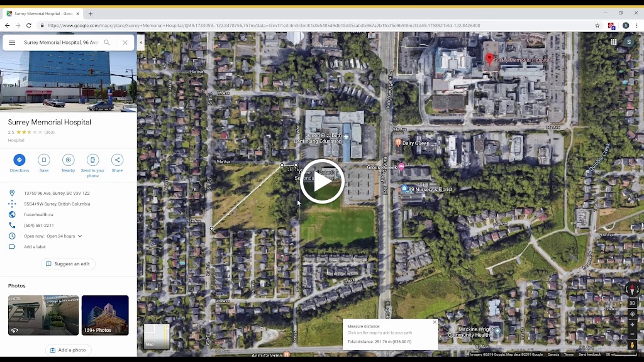
Task: Click Add a label
Action: 35,246
